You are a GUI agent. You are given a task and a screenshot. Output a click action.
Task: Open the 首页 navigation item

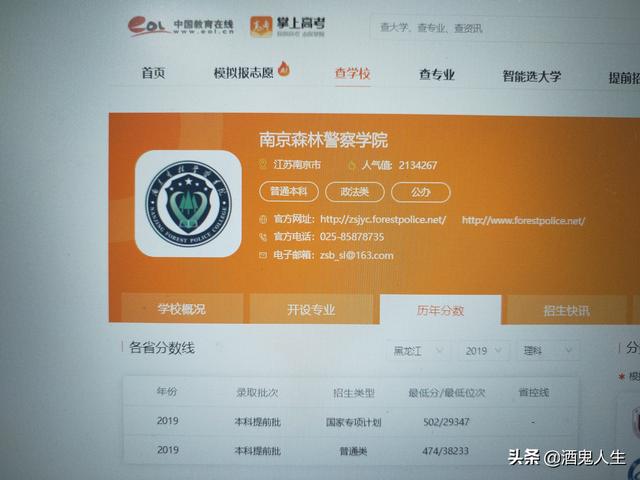pos(153,73)
